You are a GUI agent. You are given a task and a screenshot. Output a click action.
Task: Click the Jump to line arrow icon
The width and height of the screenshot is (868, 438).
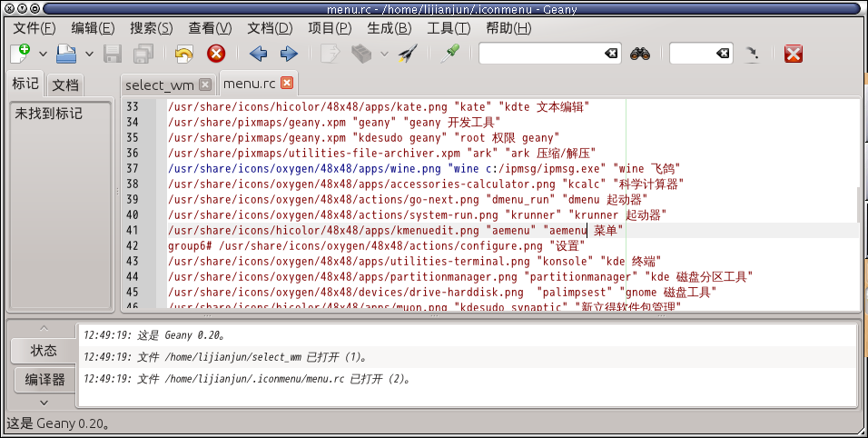(752, 54)
